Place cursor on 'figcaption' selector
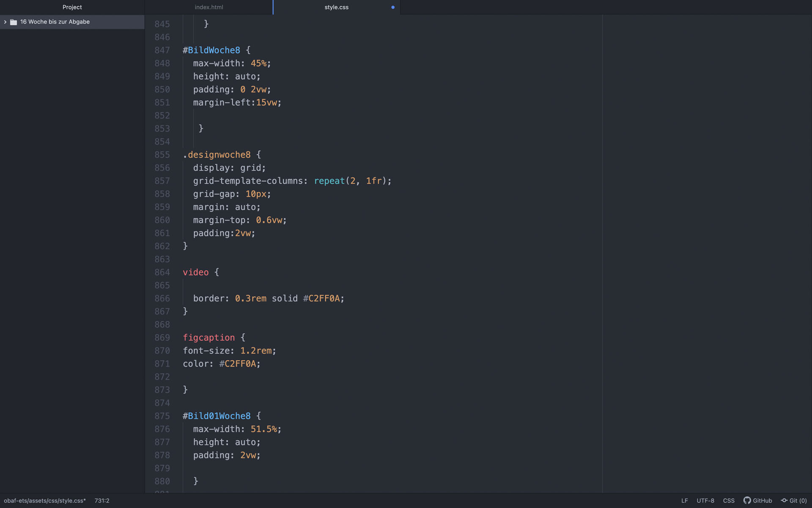The width and height of the screenshot is (812, 508). (209, 338)
